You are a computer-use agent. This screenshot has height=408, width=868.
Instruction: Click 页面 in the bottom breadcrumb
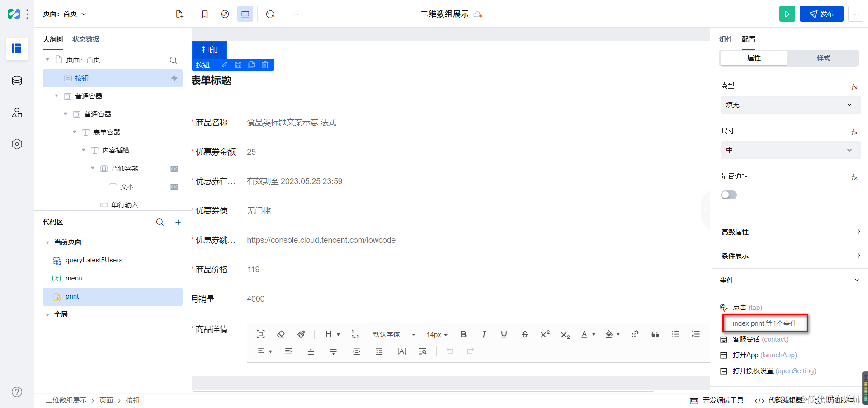[106, 400]
